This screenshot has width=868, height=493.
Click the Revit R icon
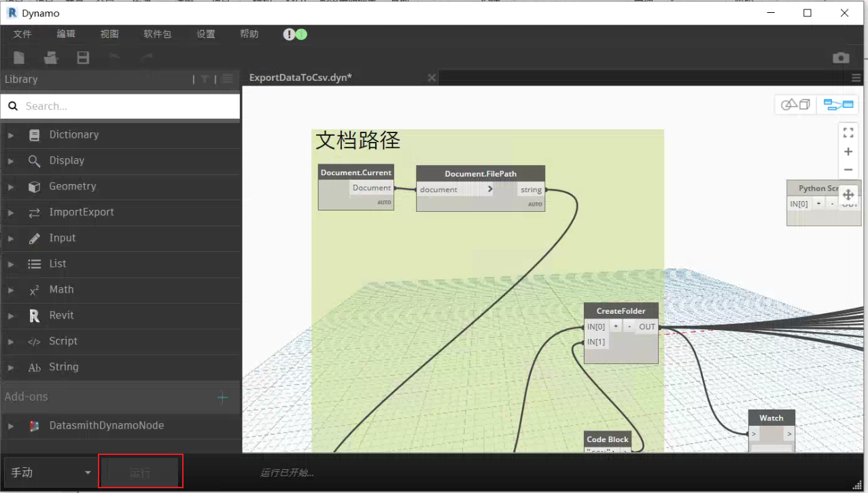34,316
